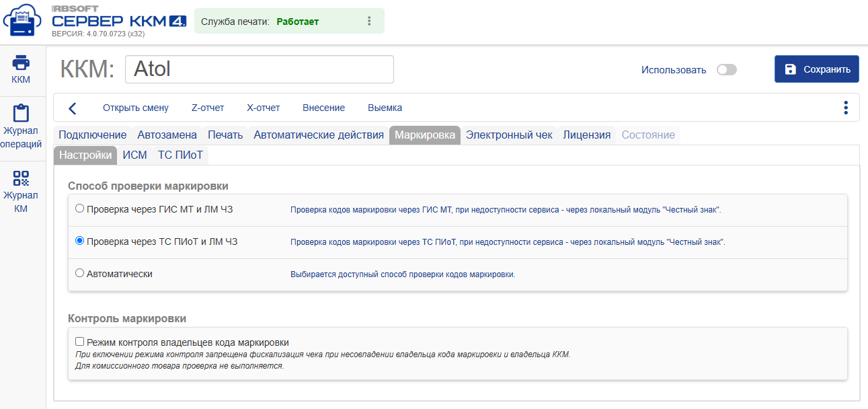The width and height of the screenshot is (868, 409).
Task: Switch to the Печать tab
Action: (225, 135)
